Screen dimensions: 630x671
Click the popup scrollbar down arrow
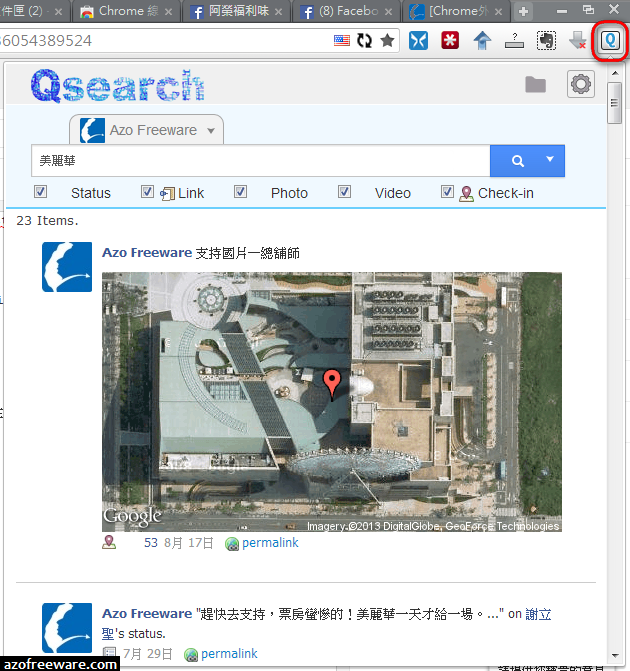(x=615, y=655)
